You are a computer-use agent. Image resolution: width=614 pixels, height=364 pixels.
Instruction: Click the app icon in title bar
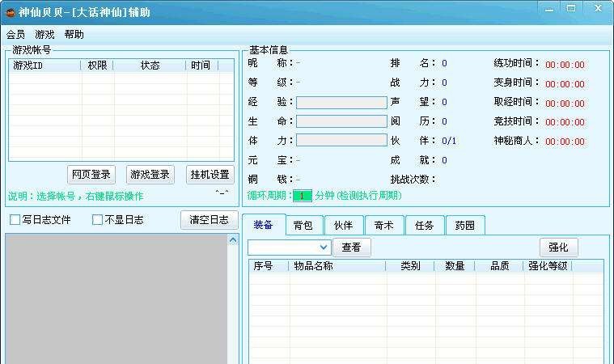click(10, 12)
